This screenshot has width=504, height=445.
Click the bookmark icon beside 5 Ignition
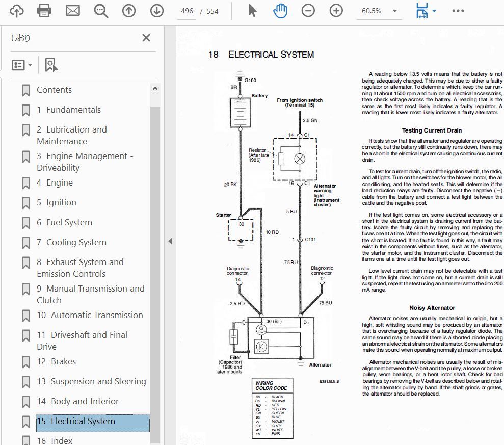(x=26, y=203)
